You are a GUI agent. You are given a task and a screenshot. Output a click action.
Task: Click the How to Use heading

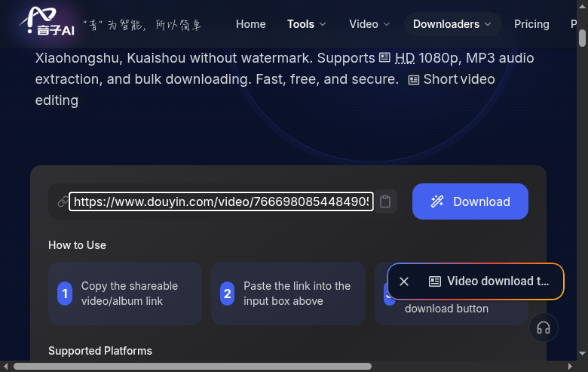click(77, 245)
